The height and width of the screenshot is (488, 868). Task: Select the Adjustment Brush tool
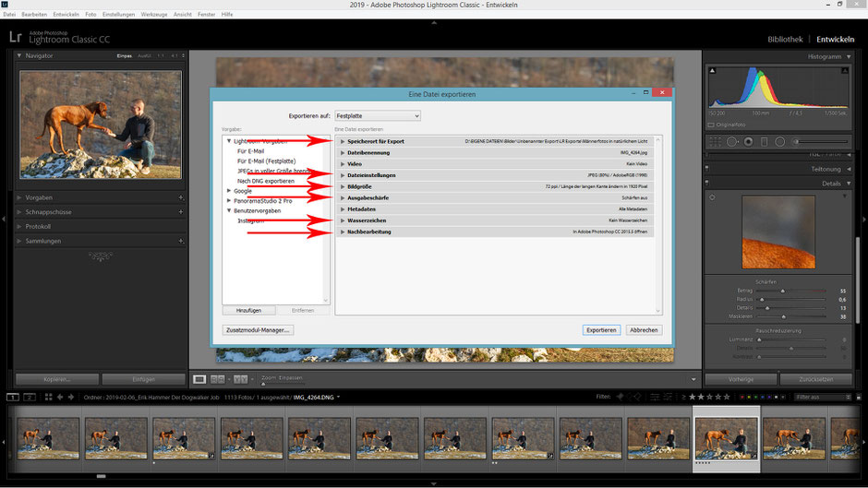pos(822,142)
